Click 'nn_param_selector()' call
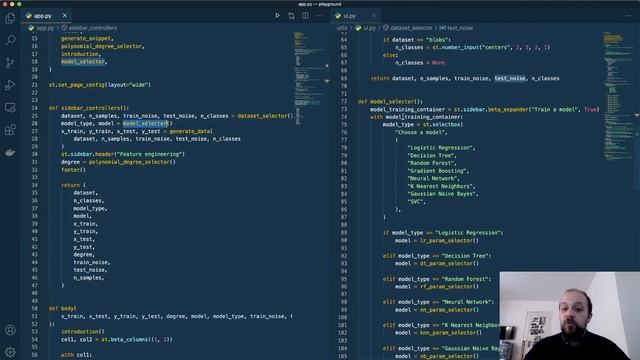The image size is (640, 360). tap(449, 310)
